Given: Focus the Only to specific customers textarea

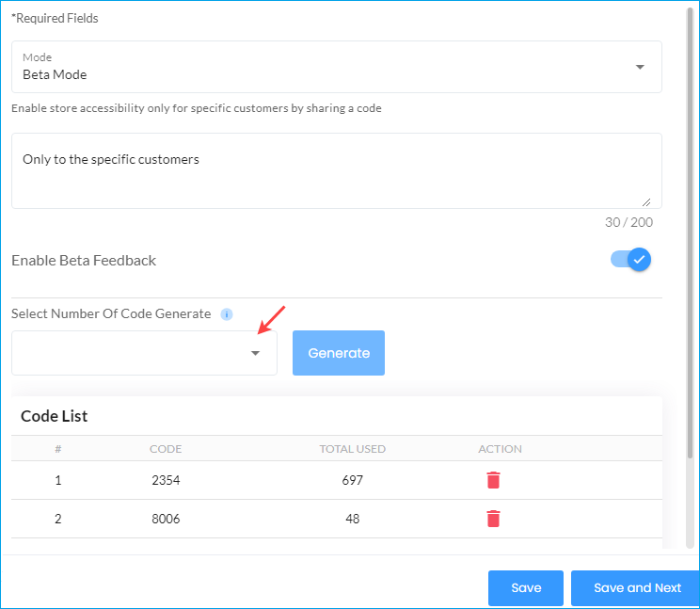Looking at the screenshot, I should 337,170.
